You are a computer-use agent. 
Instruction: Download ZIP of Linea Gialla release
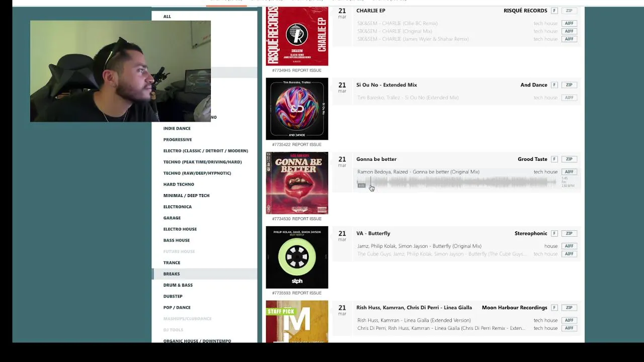[x=569, y=308]
